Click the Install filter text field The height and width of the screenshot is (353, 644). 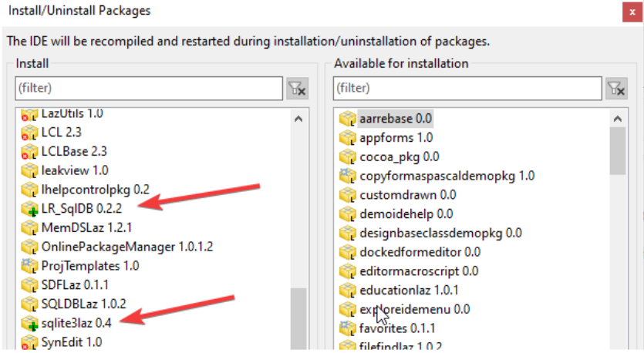[x=148, y=89]
